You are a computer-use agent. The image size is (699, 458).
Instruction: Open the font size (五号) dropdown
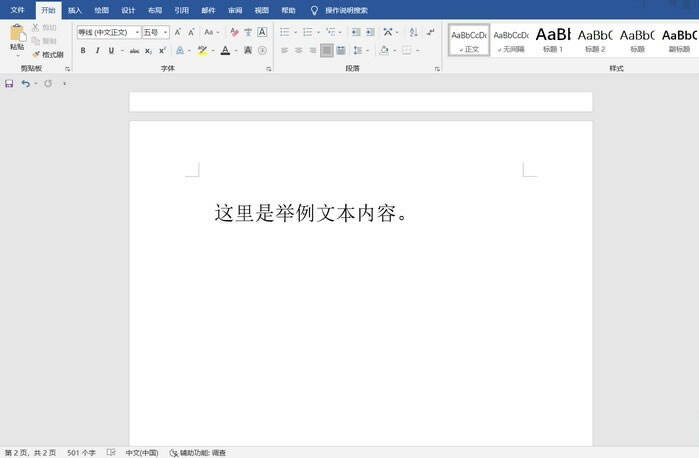tap(155, 32)
